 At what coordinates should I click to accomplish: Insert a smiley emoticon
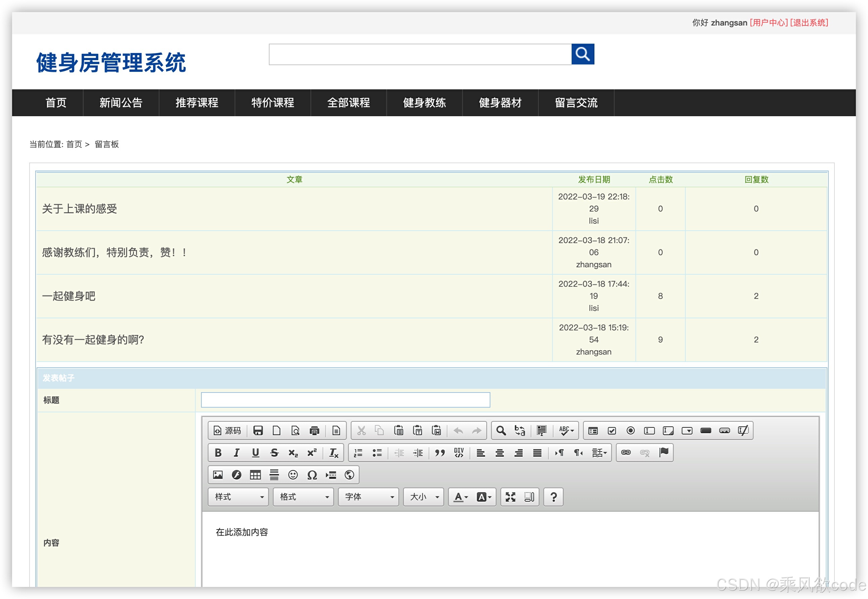point(293,475)
